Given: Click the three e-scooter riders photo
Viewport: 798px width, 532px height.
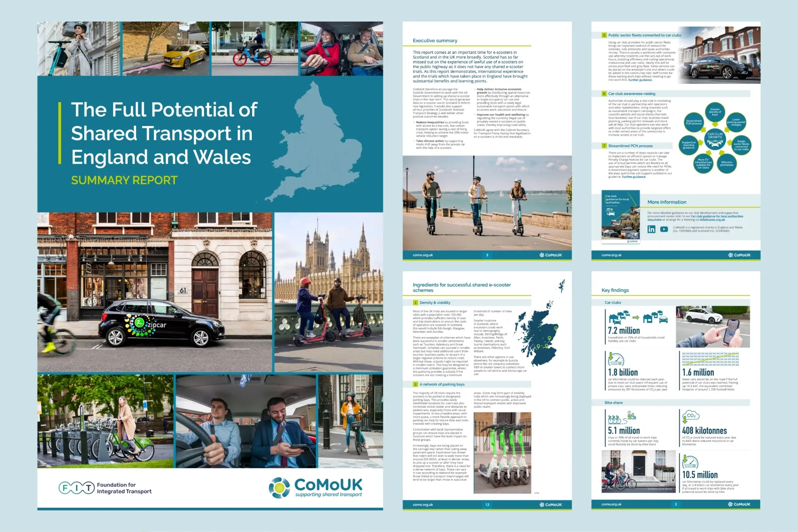Looking at the screenshot, I should pos(487,203).
